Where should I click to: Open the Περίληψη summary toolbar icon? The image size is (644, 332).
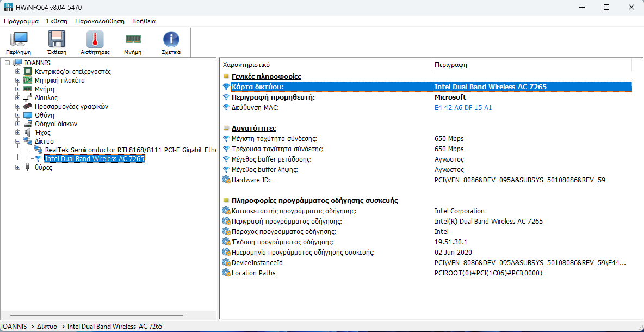point(18,39)
